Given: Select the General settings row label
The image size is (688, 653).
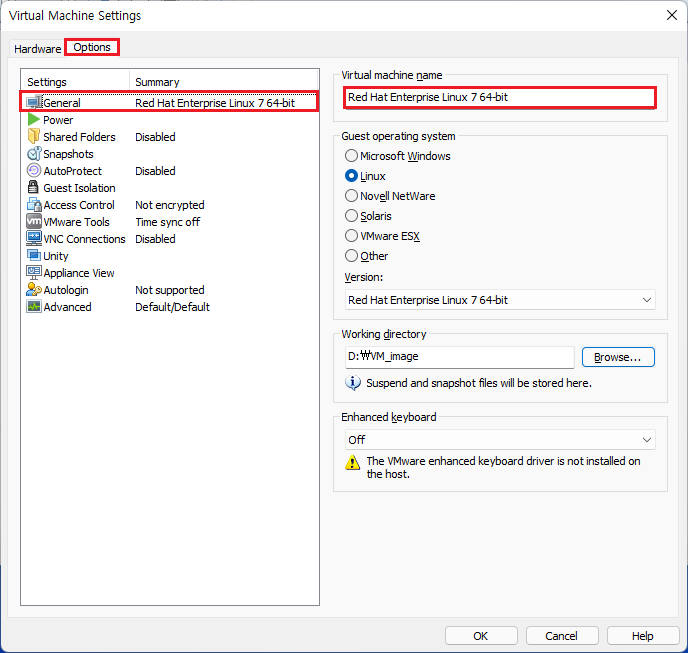Looking at the screenshot, I should [62, 103].
